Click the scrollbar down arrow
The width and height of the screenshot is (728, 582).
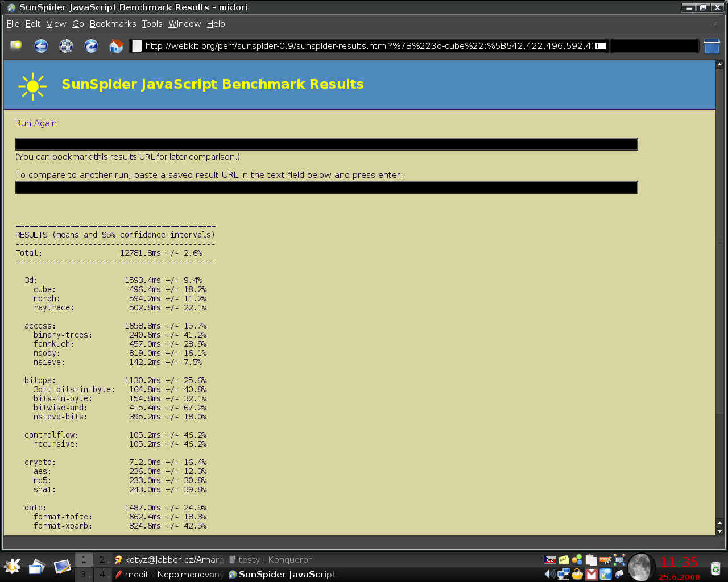point(719,531)
